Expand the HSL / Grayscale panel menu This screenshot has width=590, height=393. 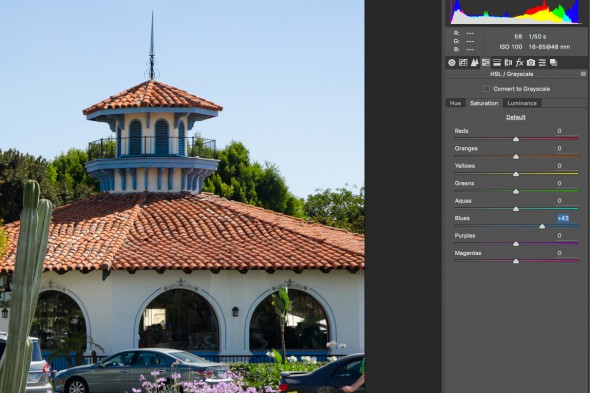coord(583,74)
